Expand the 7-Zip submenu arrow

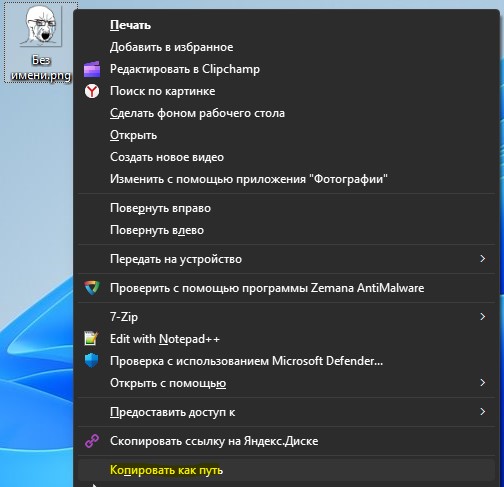click(482, 316)
